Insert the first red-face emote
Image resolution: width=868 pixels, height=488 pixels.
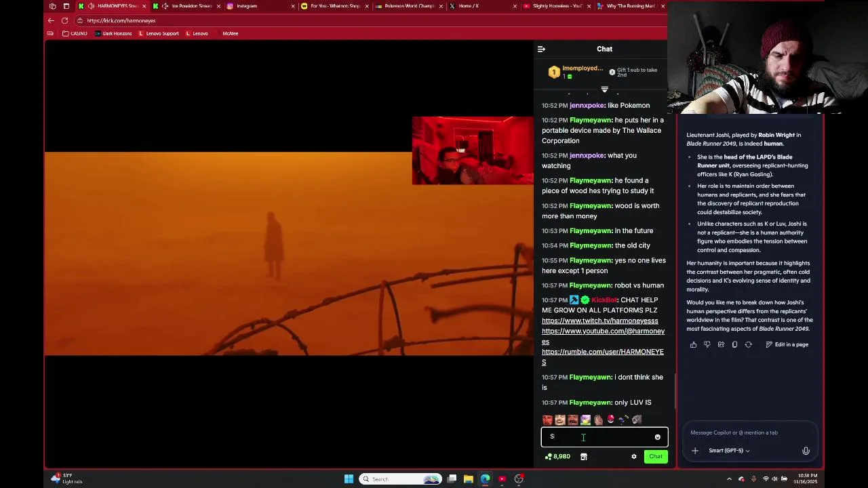click(547, 420)
